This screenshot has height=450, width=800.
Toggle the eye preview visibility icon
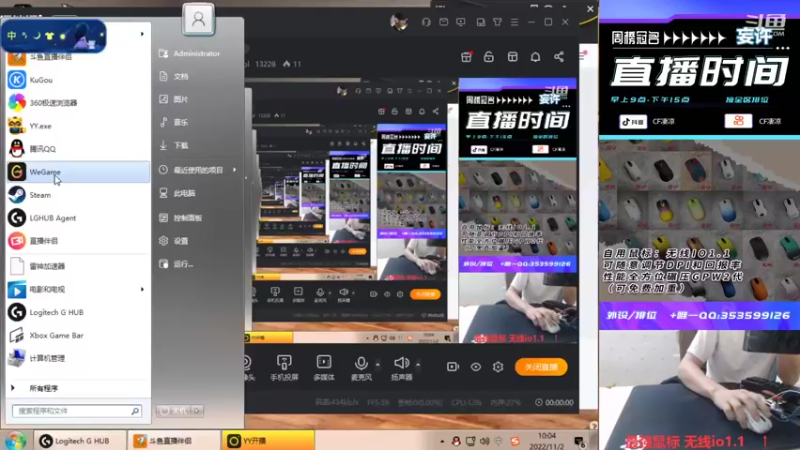[x=476, y=367]
